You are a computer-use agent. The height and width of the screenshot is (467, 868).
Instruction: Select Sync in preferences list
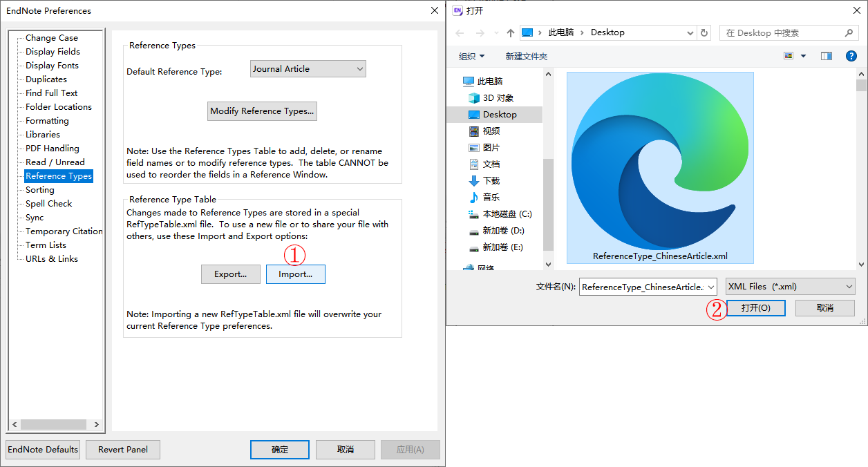coord(35,218)
